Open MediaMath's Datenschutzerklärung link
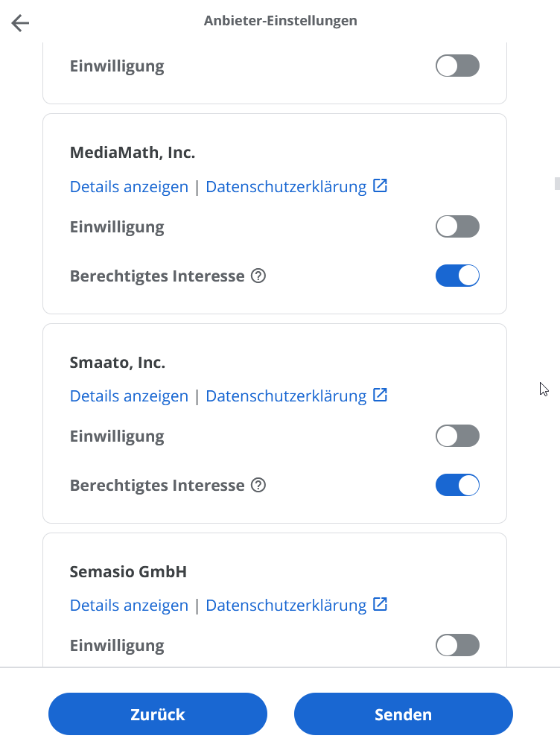Viewport: 560px width, 756px height. 285,186
